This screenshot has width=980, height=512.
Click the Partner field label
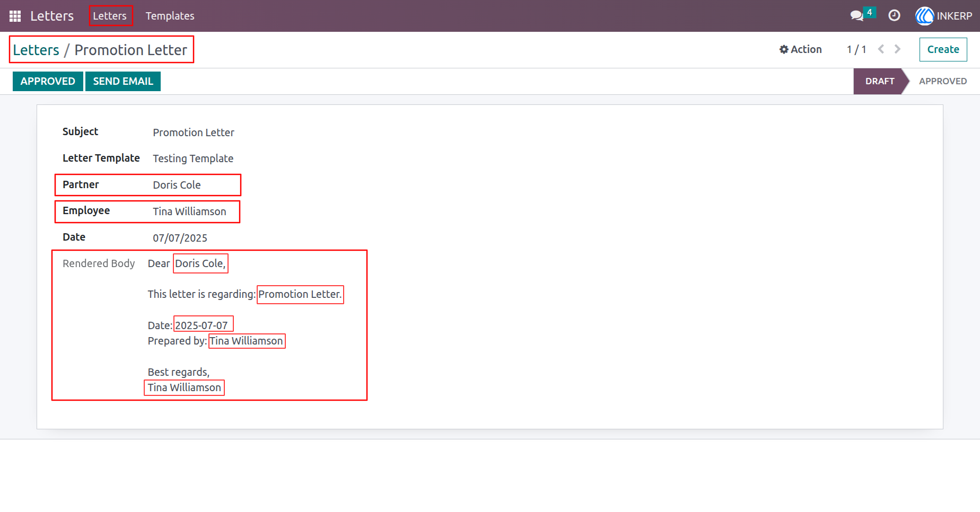81,184
